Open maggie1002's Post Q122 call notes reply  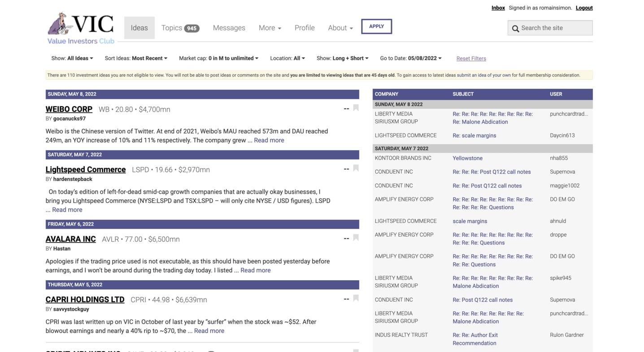point(487,186)
